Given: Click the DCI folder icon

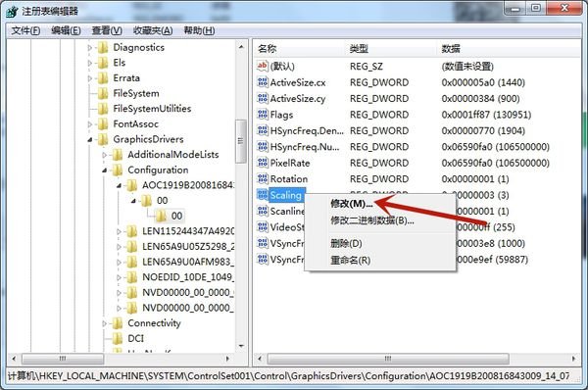Looking at the screenshot, I should 118,339.
